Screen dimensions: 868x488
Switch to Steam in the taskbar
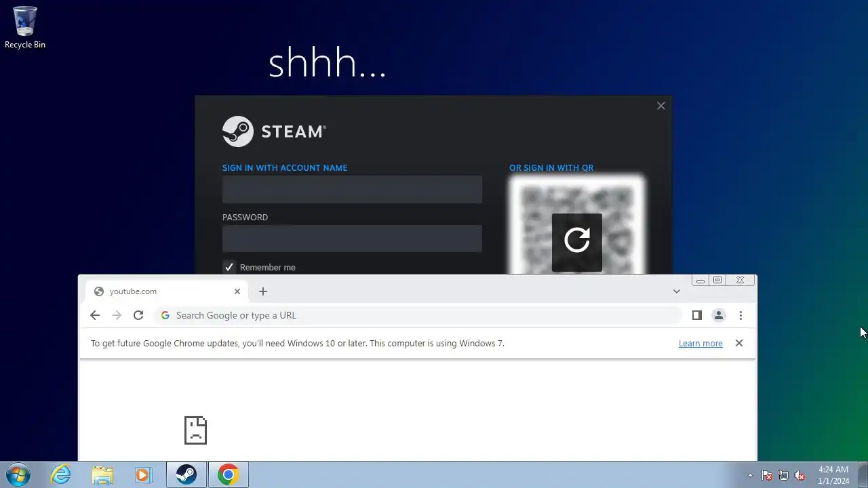(186, 474)
